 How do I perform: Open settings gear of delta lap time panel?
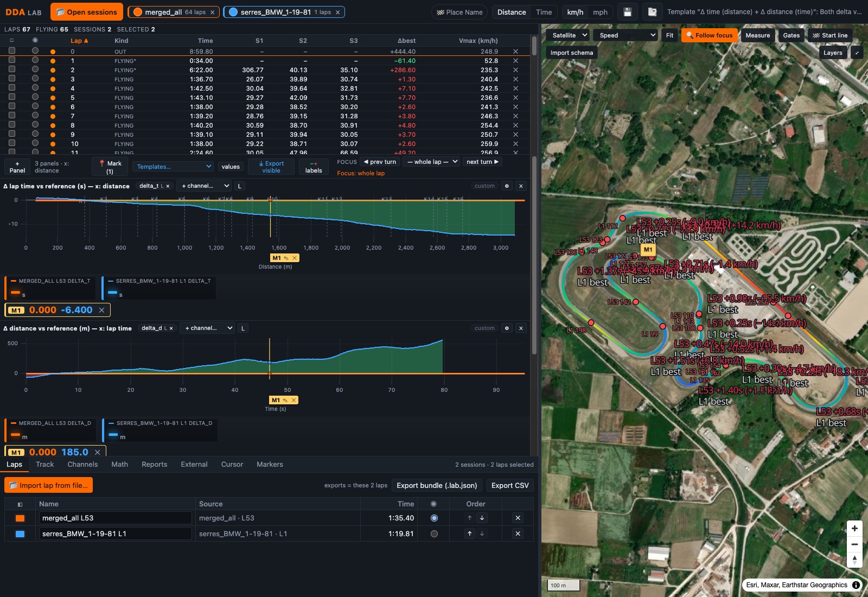(507, 186)
